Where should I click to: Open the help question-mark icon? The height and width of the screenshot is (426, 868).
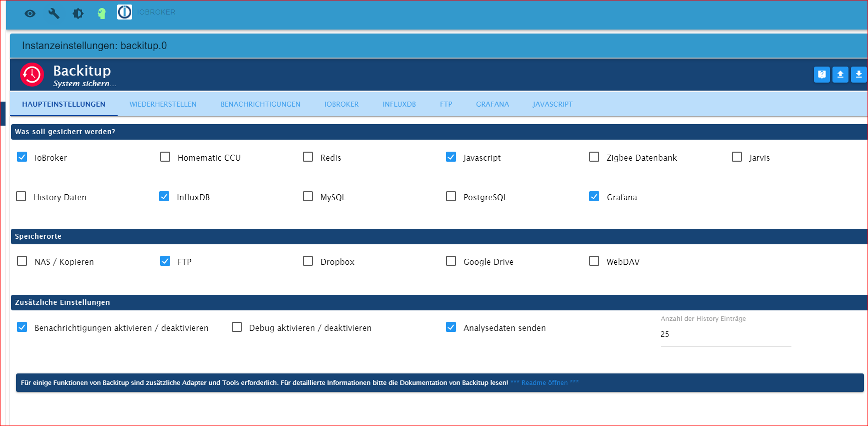tap(822, 75)
